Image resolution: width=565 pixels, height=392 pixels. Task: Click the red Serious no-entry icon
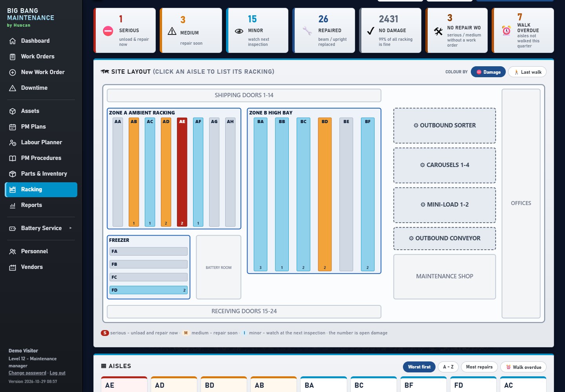tap(108, 31)
